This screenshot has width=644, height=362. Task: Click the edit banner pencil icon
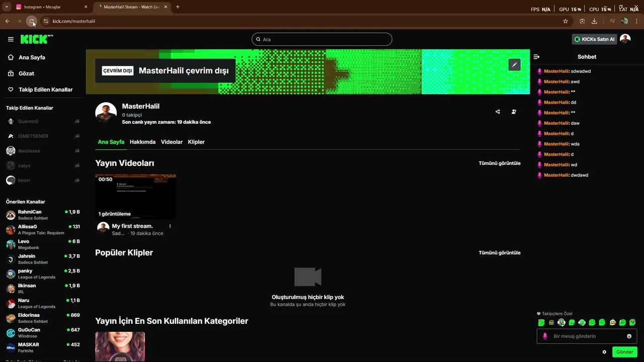[x=514, y=65]
